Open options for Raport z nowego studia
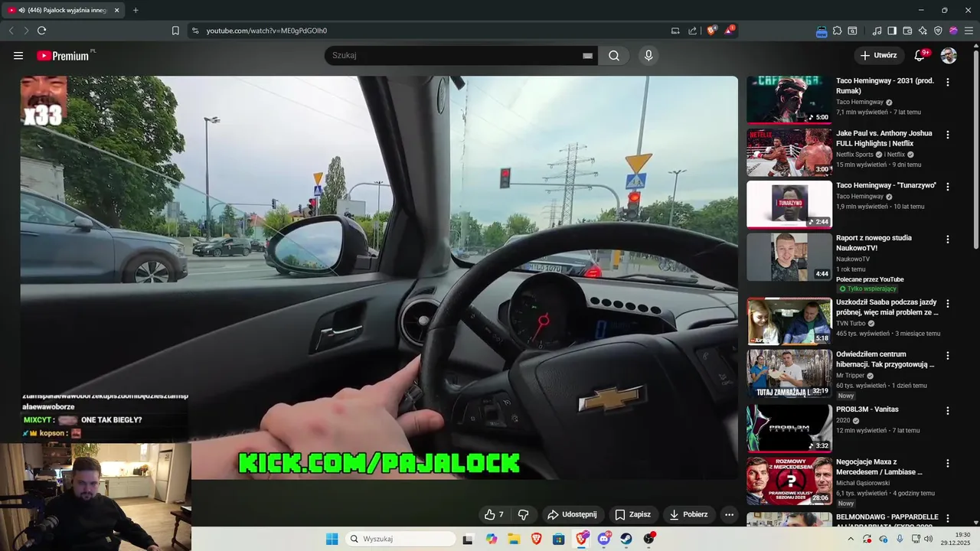 tap(948, 240)
